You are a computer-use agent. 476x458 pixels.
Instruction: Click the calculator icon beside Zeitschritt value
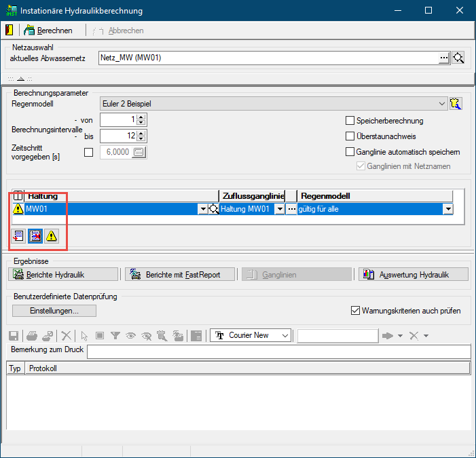pos(139,153)
